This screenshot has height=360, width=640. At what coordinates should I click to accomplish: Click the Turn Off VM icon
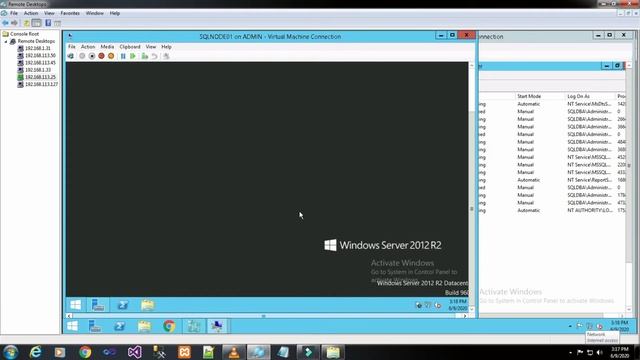92,56
